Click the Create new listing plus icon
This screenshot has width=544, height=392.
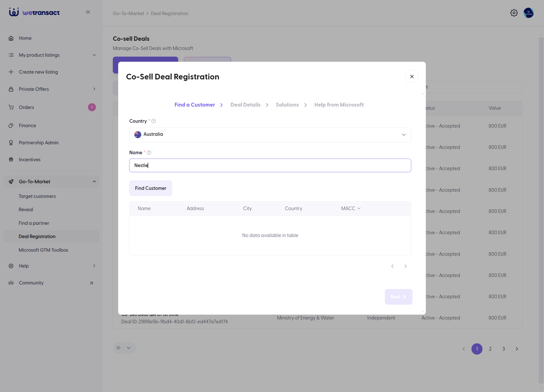[x=11, y=72]
